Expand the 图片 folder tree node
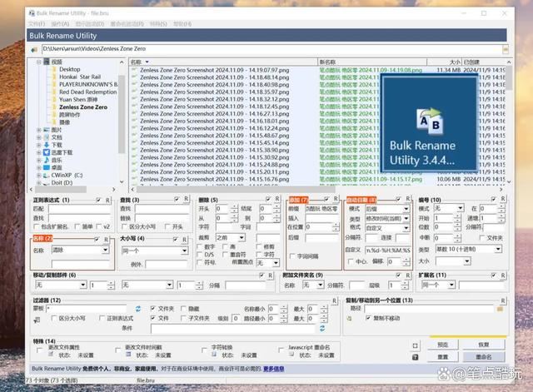The image size is (533, 392). pyautogui.click(x=38, y=130)
